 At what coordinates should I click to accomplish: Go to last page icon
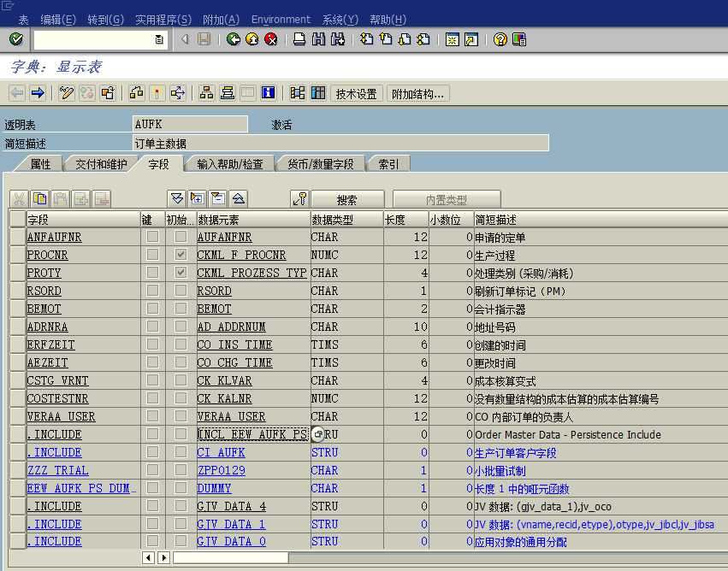(x=423, y=39)
